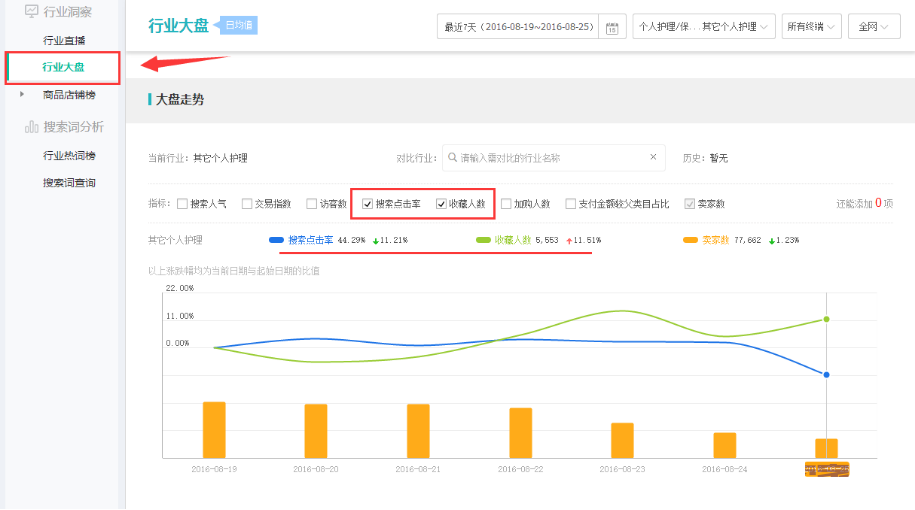Toggle the 卖家数 checkbox
This screenshot has height=510, width=915.
(690, 204)
